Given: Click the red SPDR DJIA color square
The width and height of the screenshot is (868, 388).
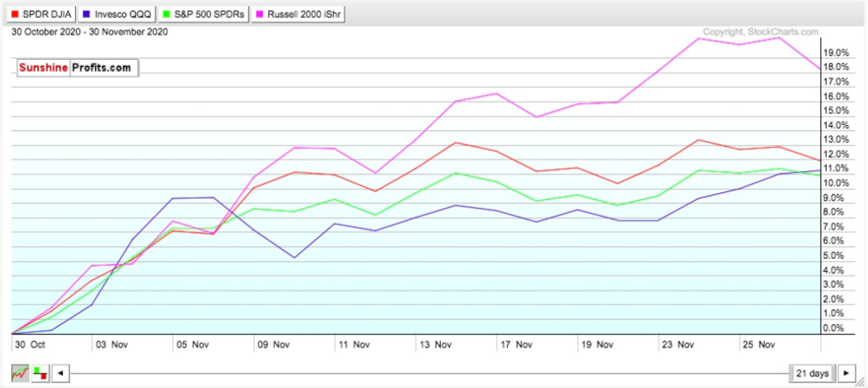Looking at the screenshot, I should coord(15,14).
